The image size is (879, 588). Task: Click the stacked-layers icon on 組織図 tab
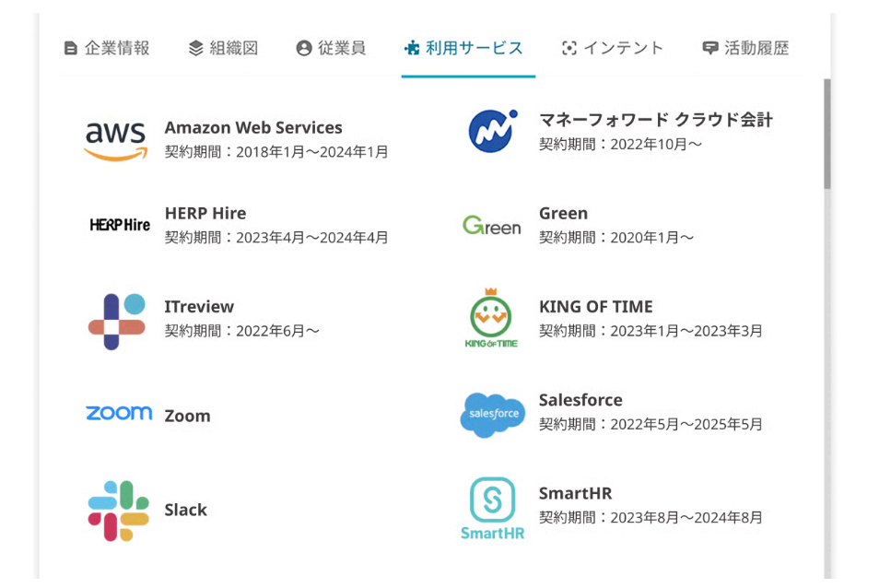[194, 48]
